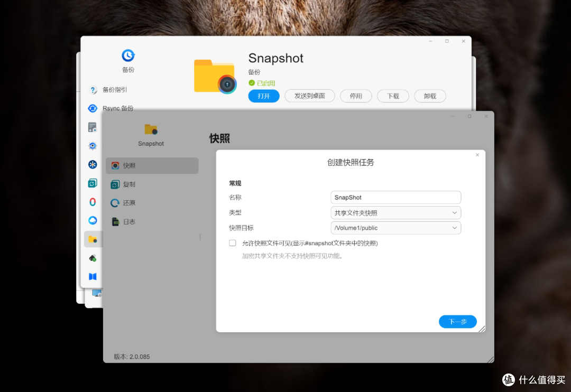Click the blue gear icon in App Center sidebar
The height and width of the screenshot is (392, 571).
pyautogui.click(x=93, y=146)
